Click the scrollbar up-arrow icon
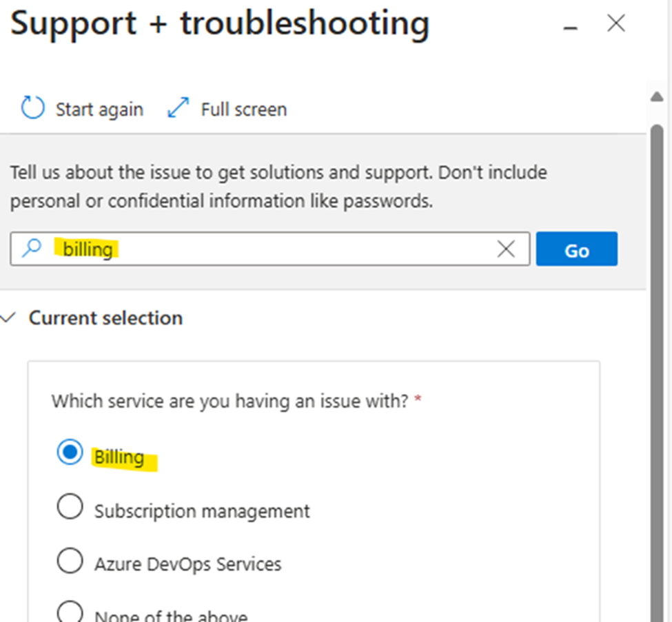The image size is (672, 622). point(656,96)
